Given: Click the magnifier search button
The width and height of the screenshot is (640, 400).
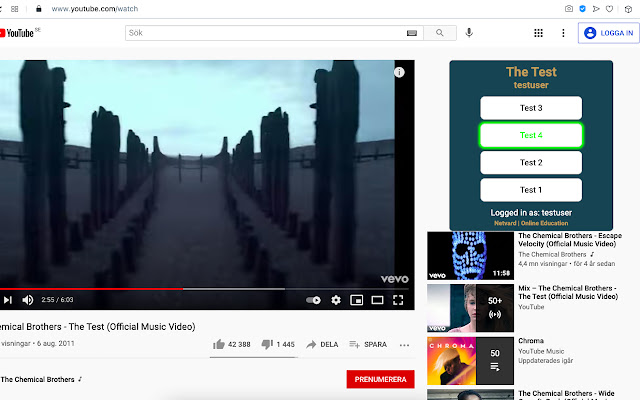Looking at the screenshot, I should pos(440,33).
